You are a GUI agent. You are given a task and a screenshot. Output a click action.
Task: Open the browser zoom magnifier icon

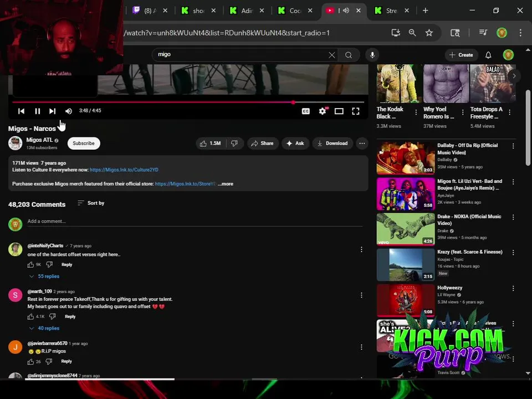(x=412, y=33)
